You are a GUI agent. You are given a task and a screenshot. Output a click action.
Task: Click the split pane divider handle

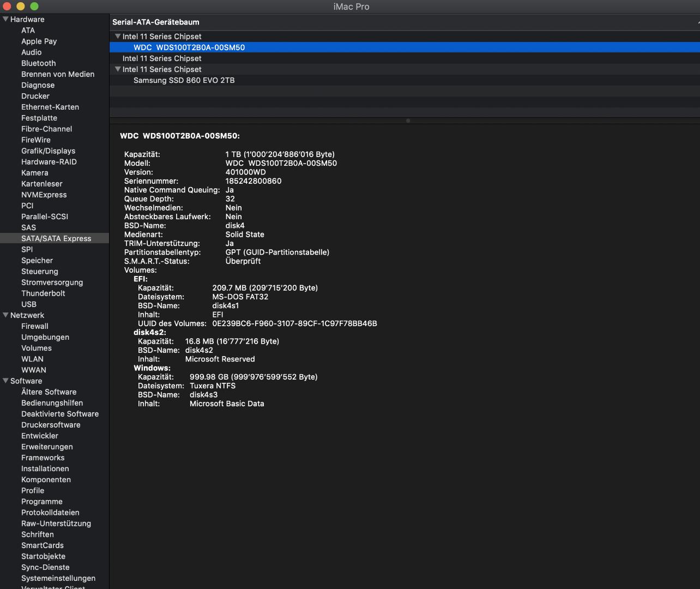point(408,121)
